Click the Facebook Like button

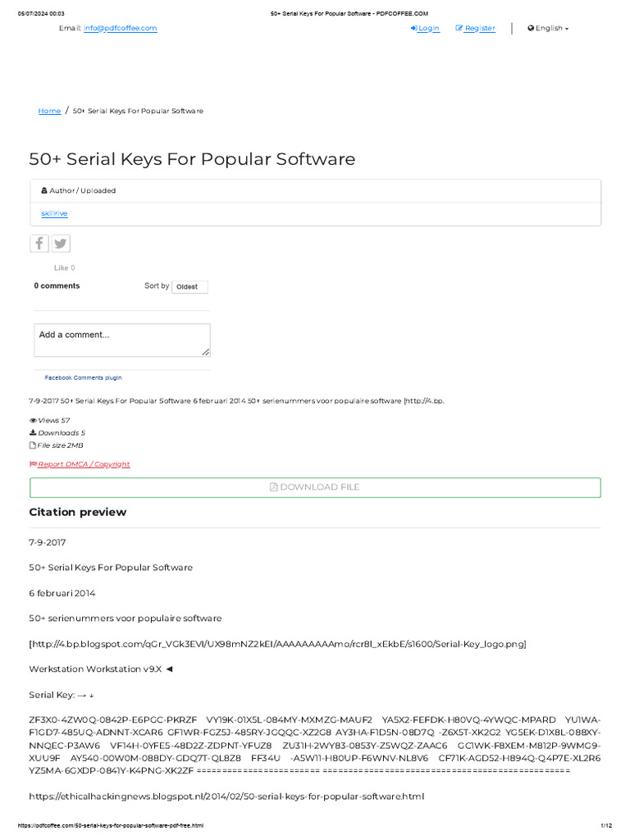tap(62, 267)
